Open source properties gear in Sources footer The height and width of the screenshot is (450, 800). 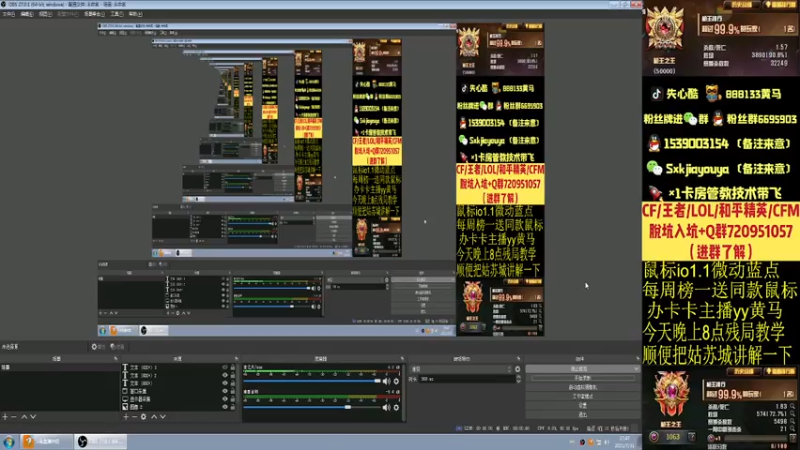click(143, 417)
